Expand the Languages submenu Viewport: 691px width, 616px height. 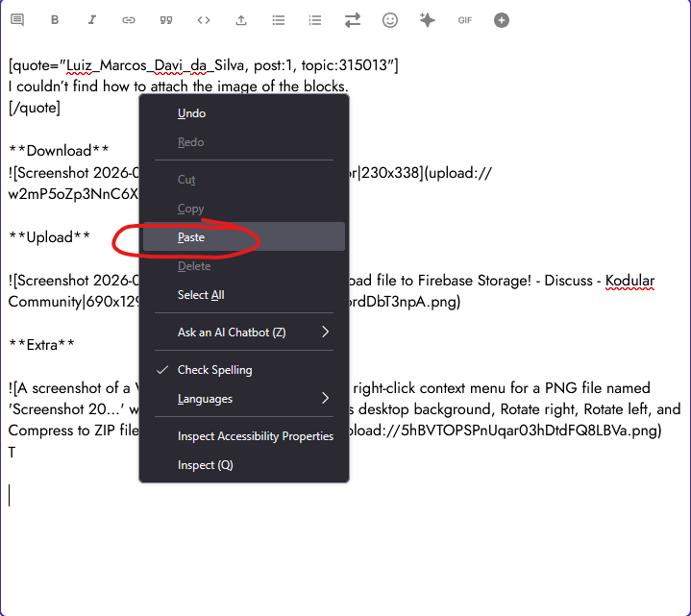tap(244, 398)
